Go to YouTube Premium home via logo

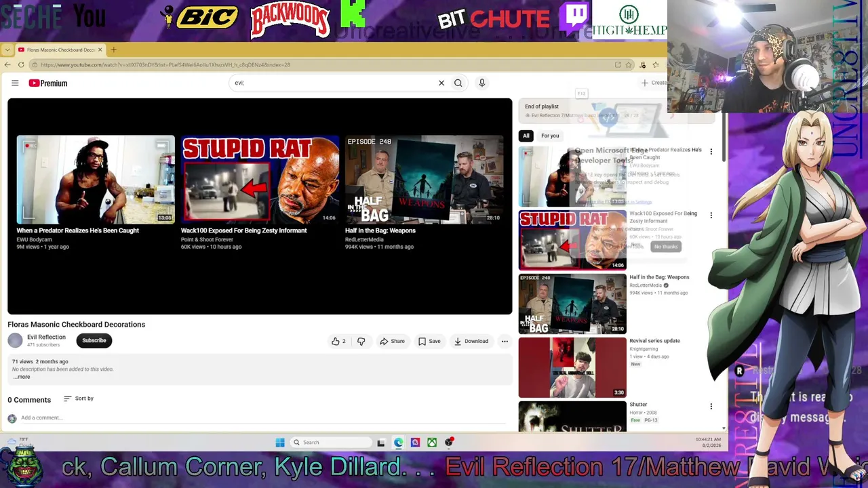click(48, 83)
